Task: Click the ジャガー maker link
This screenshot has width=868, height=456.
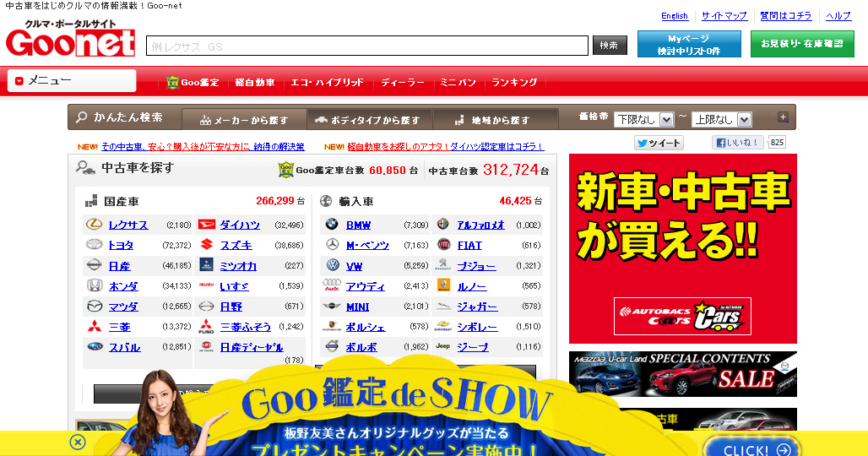Action: [x=477, y=307]
